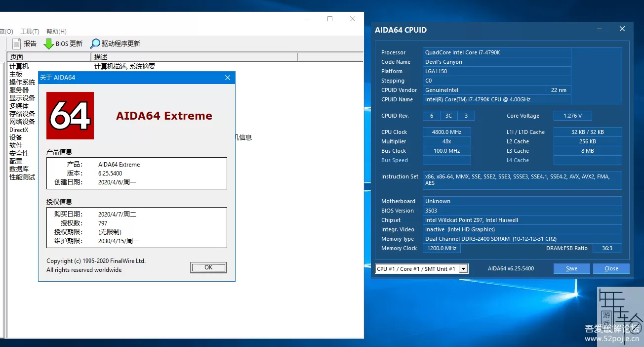The width and height of the screenshot is (644, 347).
Task: Click the "AIDA64 Extreme" red heading
Action: (164, 116)
